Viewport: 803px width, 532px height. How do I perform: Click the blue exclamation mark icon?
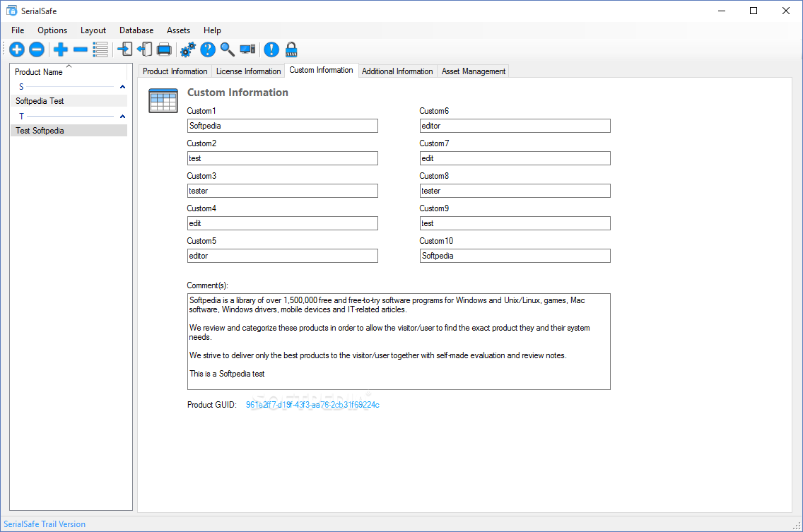271,49
